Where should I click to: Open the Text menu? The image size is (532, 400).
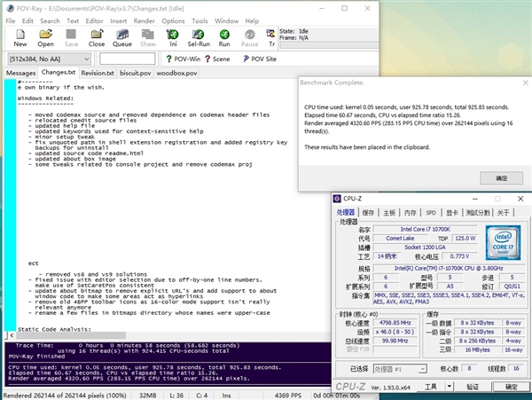pyautogui.click(x=73, y=21)
